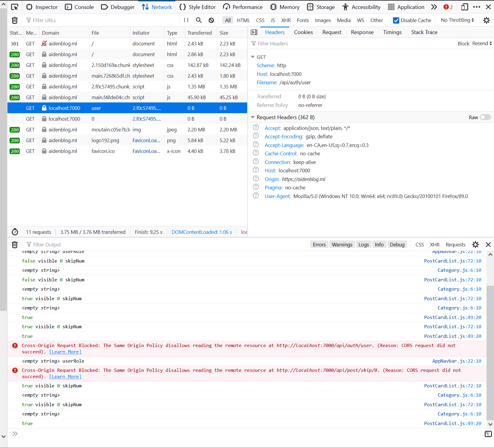Switch to Inspector tab
Viewport: 494px width, 448px height.
pyautogui.click(x=42, y=7)
